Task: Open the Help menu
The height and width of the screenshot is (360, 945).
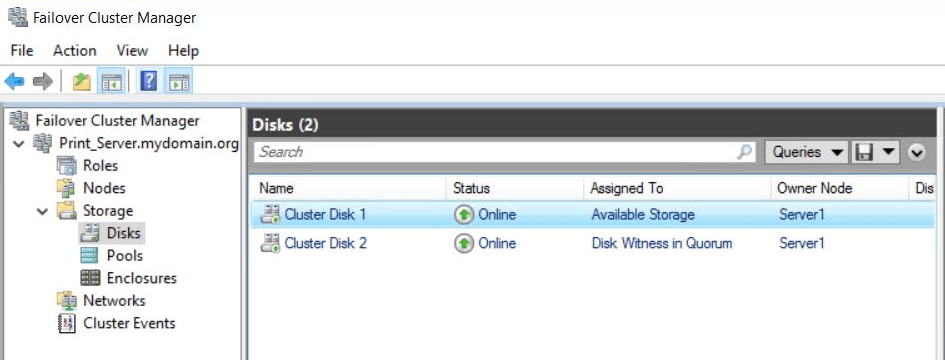Action: pyautogui.click(x=183, y=51)
